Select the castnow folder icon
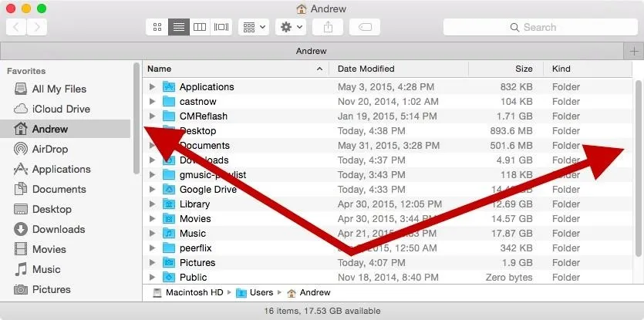Viewport: 644px width, 320px height. [x=169, y=102]
